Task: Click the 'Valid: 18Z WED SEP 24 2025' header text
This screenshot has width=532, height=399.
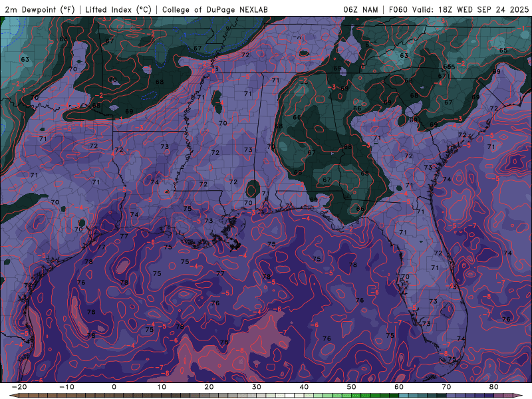Action: (470, 9)
